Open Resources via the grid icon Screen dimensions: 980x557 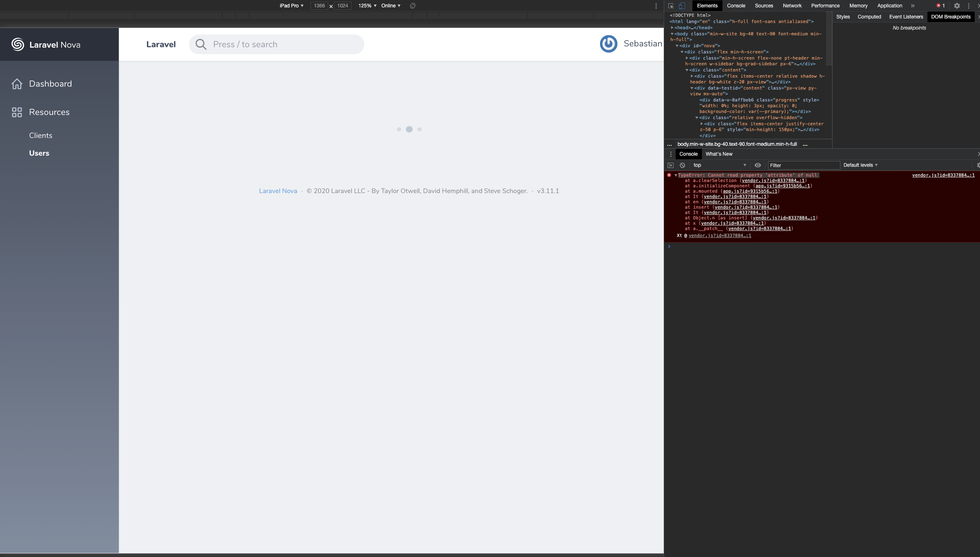tap(17, 112)
